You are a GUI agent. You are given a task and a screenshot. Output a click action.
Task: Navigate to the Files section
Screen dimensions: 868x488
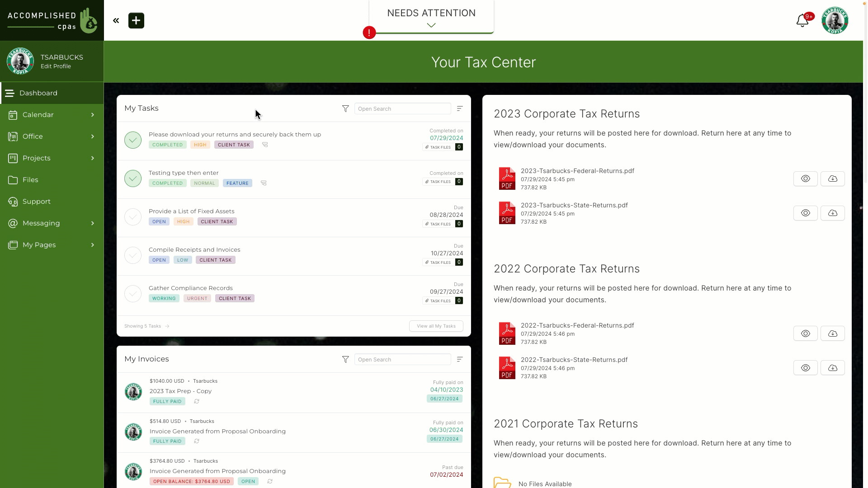[30, 179]
